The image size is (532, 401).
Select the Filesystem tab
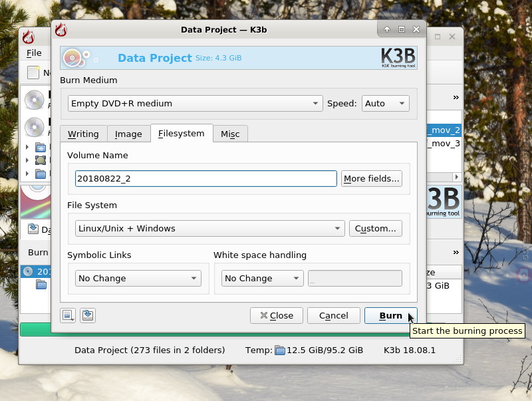coord(182,133)
